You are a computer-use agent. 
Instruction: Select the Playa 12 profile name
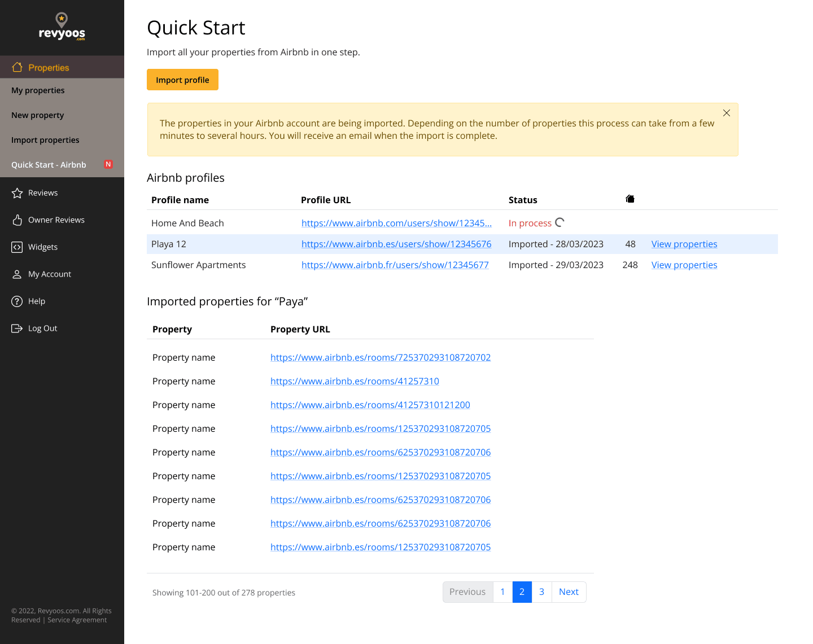pyautogui.click(x=169, y=244)
